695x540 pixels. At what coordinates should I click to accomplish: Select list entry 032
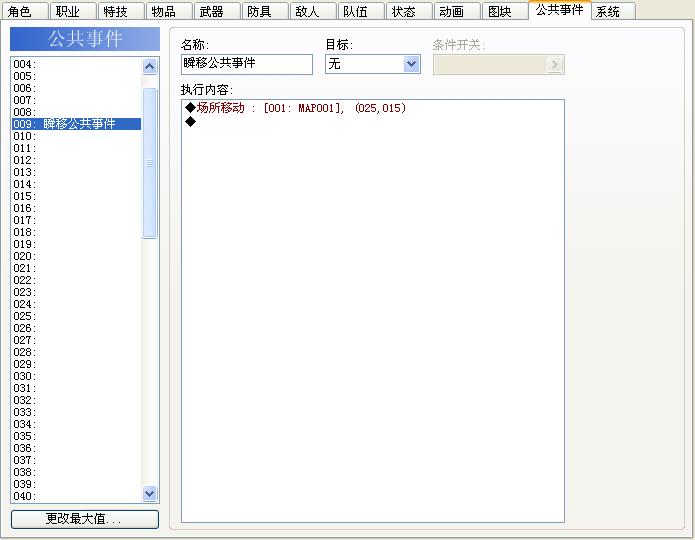tap(76, 400)
